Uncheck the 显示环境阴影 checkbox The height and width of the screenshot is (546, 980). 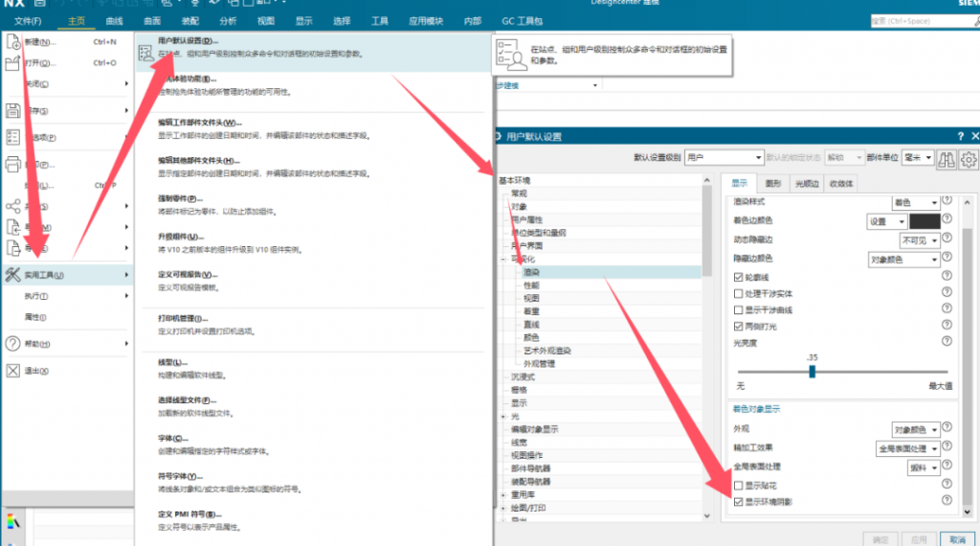click(738, 502)
